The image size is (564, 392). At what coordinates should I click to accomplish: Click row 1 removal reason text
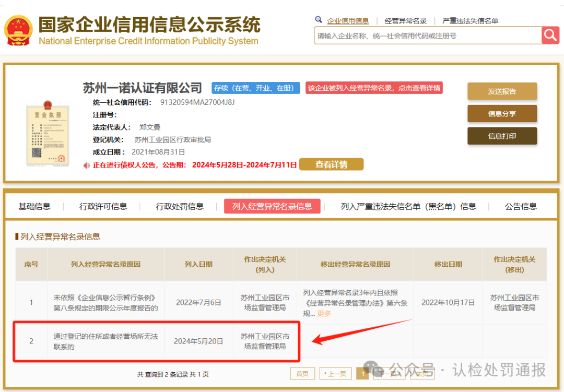click(355, 303)
